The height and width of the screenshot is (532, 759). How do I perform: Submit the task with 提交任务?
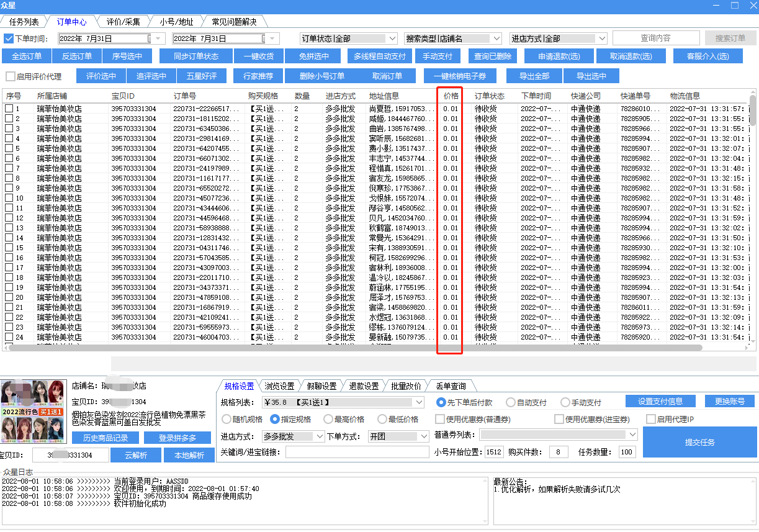(700, 442)
